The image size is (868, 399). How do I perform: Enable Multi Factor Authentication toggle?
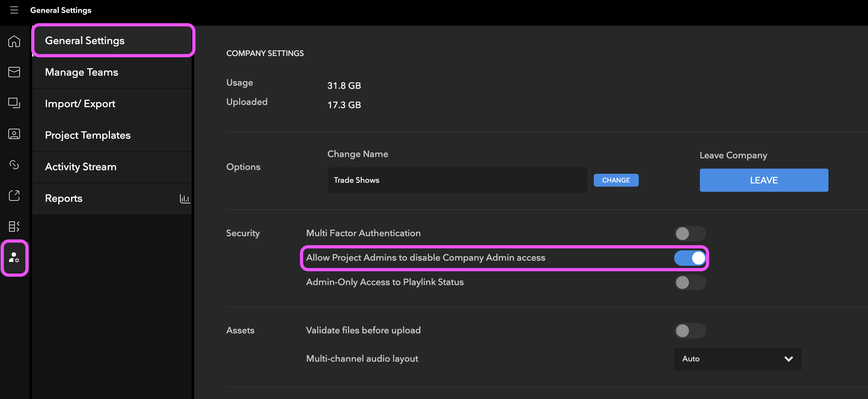coord(689,233)
